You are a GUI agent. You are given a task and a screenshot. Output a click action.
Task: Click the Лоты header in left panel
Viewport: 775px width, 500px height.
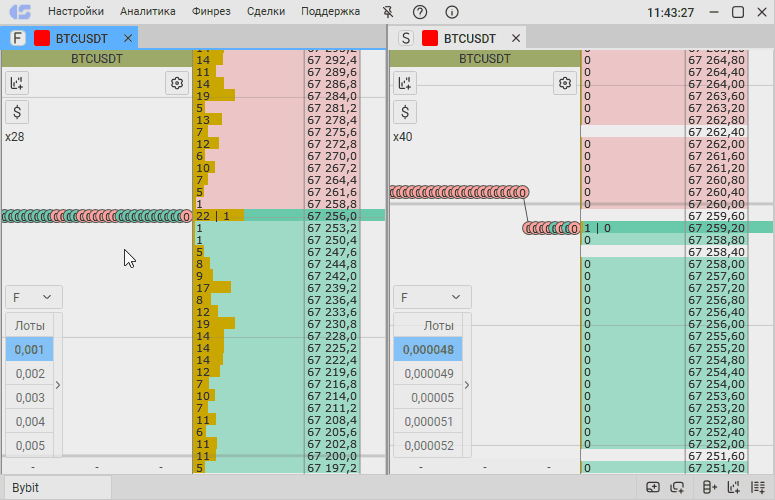coord(29,326)
